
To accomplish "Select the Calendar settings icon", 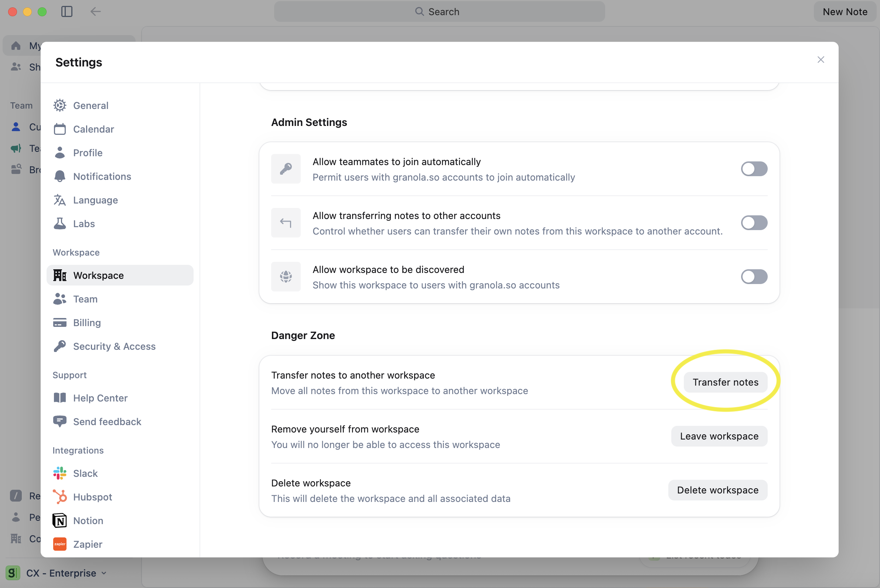I will 59,129.
